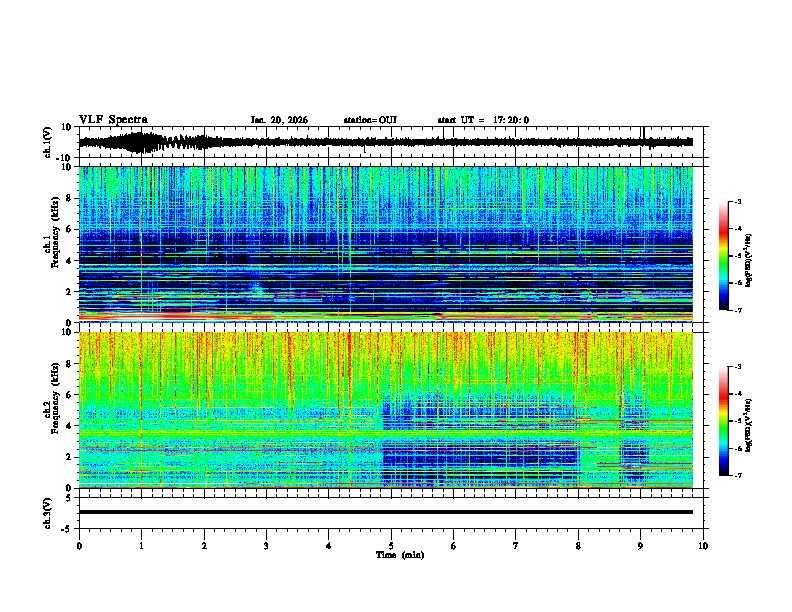Click the time-axis tick label "2"
This screenshot has height=612, width=792.
tap(204, 546)
